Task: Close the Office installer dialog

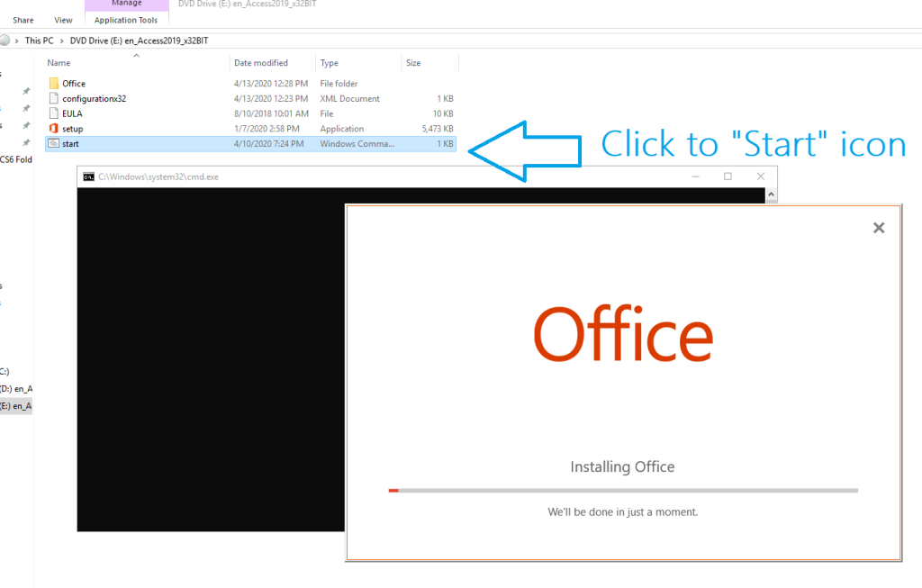Action: click(879, 228)
